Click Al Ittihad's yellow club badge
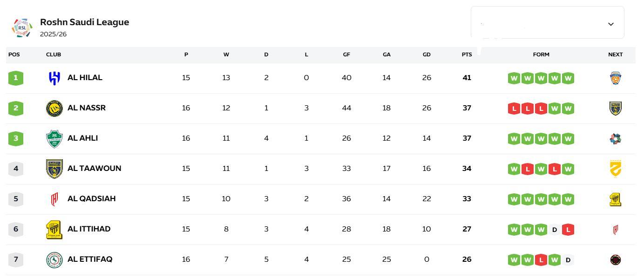644x279 pixels. [53, 229]
